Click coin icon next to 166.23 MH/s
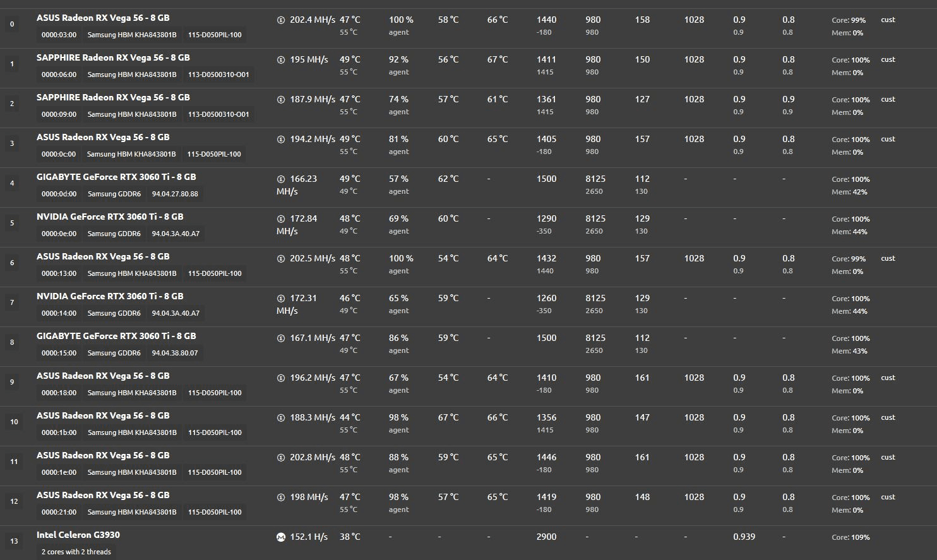This screenshot has height=560, width=937. 281,179
